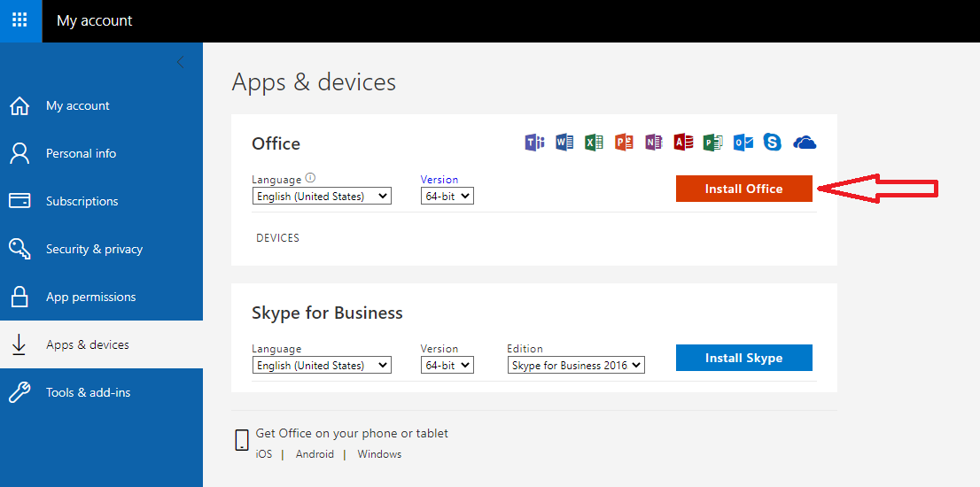The height and width of the screenshot is (487, 980).
Task: Click the download arrow Apps & devices icon
Action: 19,344
